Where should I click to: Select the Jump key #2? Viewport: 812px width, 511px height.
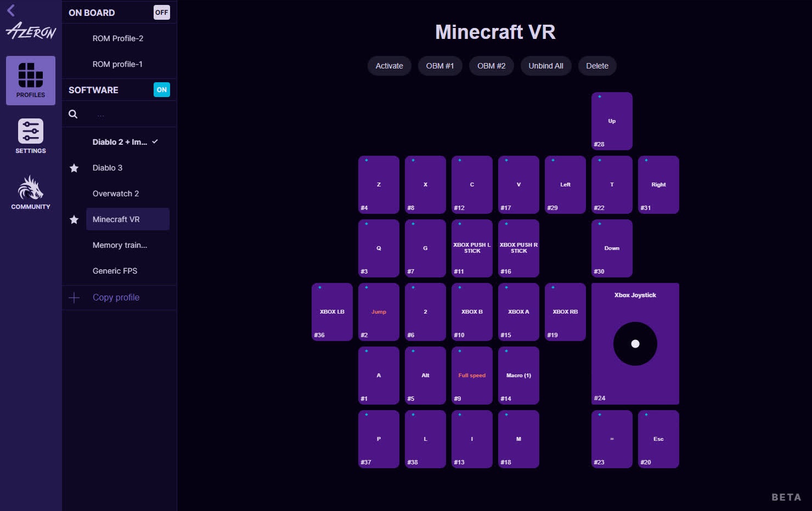tap(379, 312)
